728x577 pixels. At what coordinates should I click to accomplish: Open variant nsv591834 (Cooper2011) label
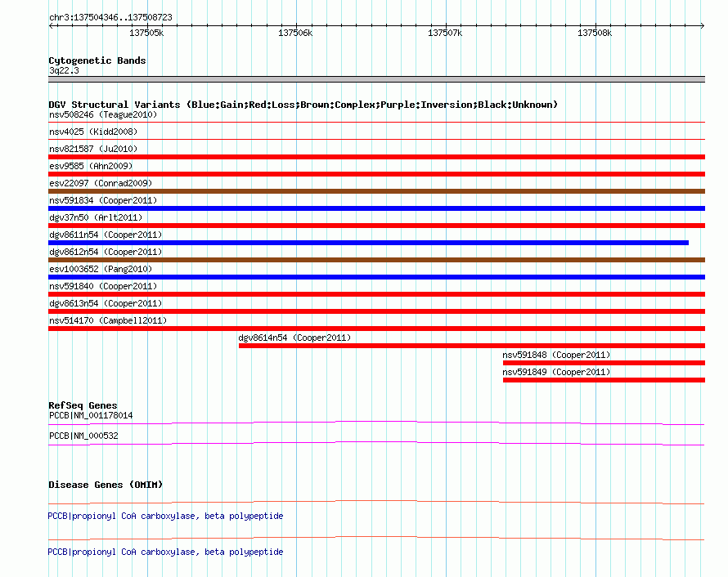[103, 200]
